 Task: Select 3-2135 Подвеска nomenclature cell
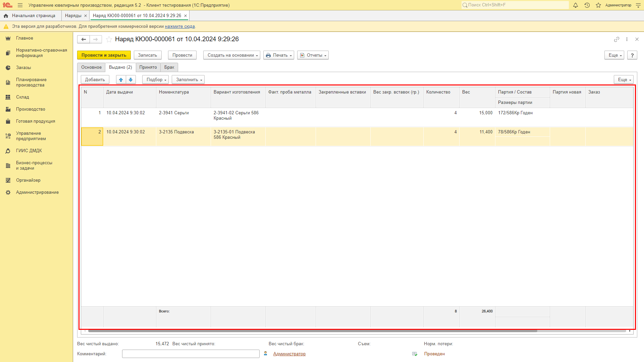pyautogui.click(x=183, y=136)
